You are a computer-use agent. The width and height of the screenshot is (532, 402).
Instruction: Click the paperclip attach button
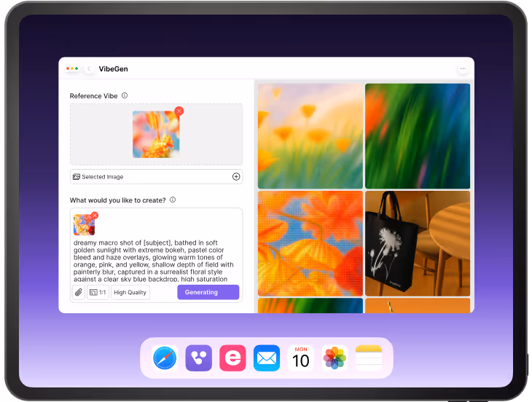pos(79,292)
